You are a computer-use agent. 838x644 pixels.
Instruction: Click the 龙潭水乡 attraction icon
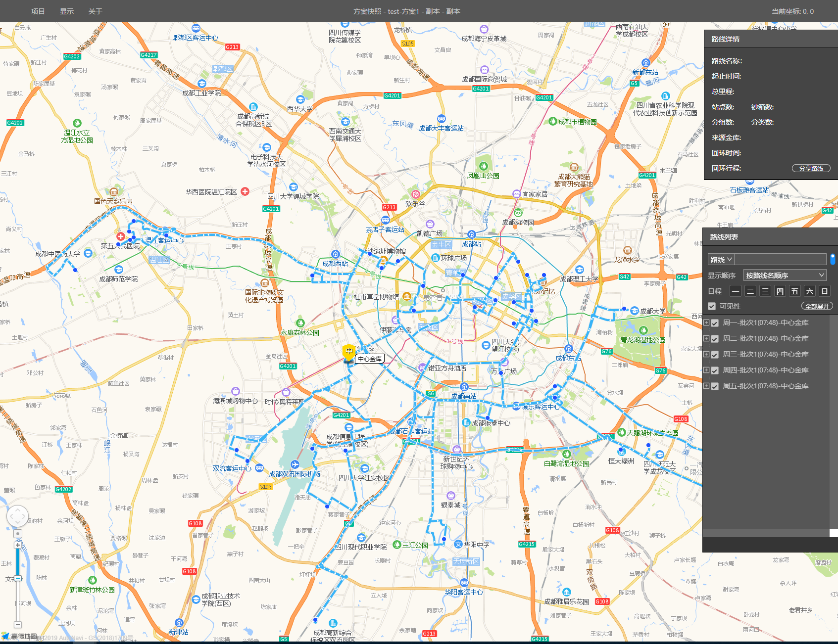[x=627, y=250]
